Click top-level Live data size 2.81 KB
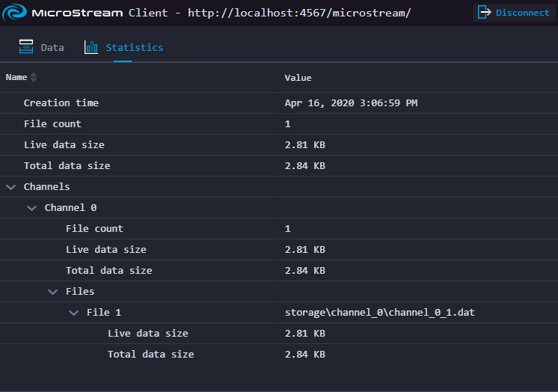This screenshot has width=558, height=392. click(x=305, y=145)
